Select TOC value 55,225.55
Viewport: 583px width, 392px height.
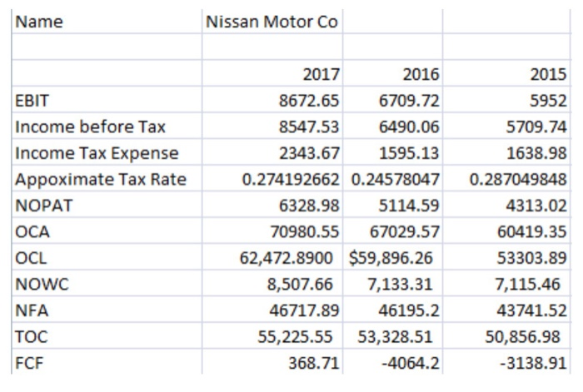coord(272,336)
